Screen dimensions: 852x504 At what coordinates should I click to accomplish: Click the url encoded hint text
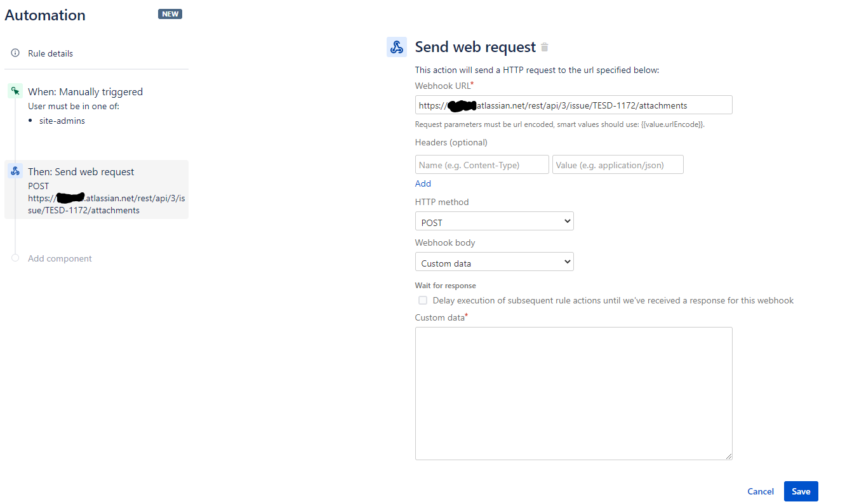(560, 124)
